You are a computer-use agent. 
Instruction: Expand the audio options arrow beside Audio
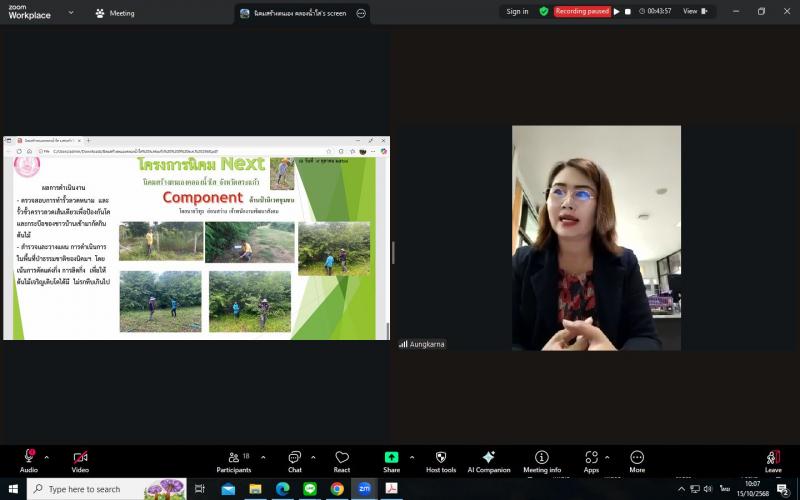(46, 458)
